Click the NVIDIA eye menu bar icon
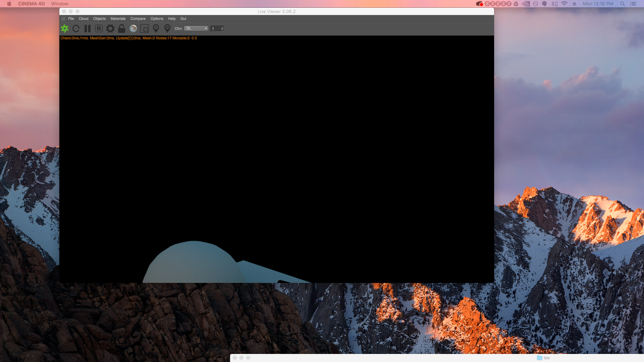 pos(526,4)
